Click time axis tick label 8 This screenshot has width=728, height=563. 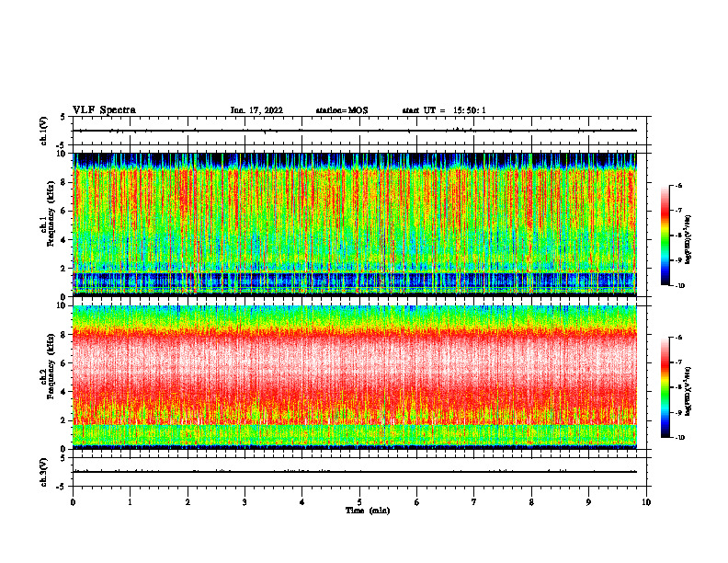tap(531, 502)
